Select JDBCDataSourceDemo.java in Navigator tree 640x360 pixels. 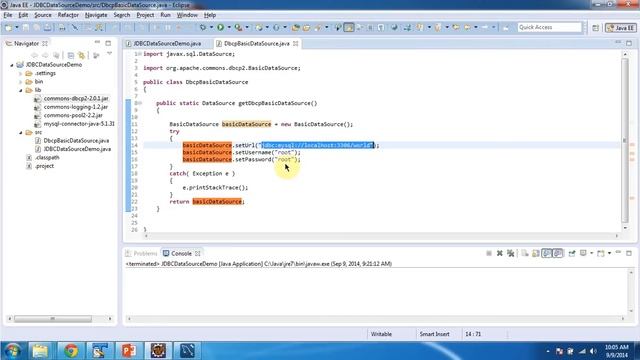click(x=77, y=149)
